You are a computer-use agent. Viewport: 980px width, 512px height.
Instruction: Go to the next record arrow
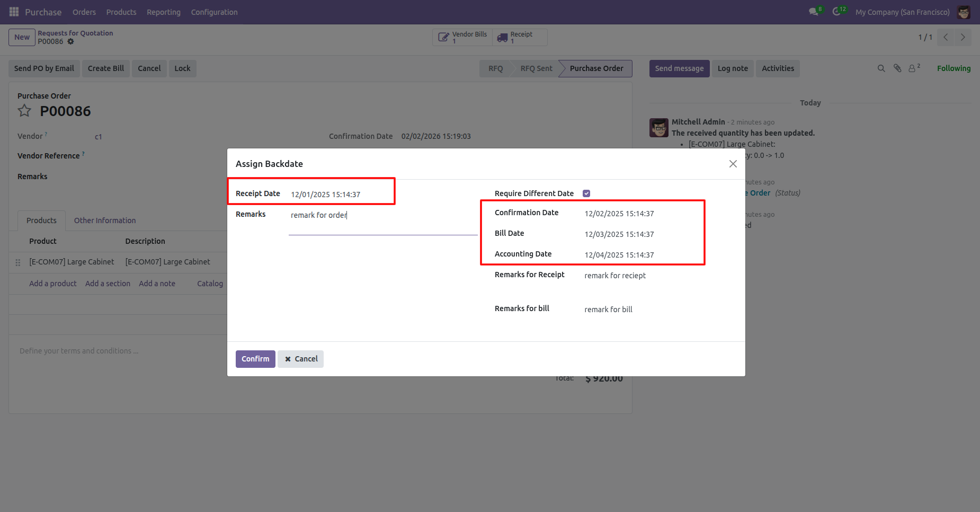click(x=963, y=37)
